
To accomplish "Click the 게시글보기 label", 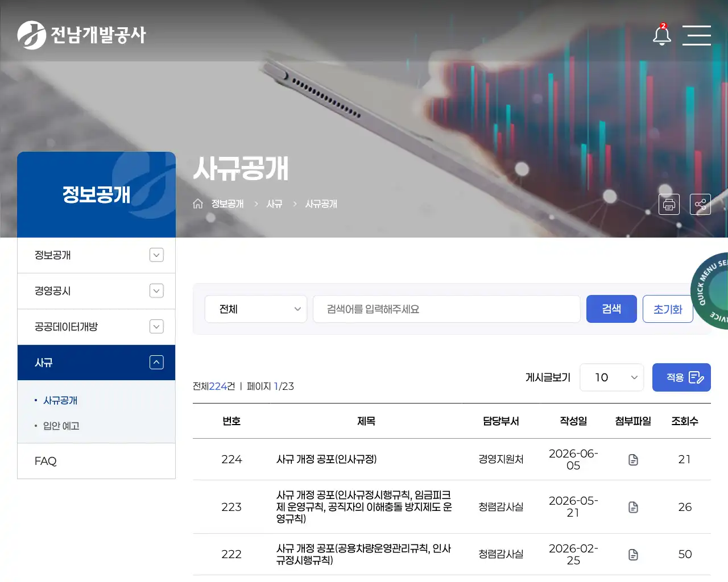I will tap(548, 377).
